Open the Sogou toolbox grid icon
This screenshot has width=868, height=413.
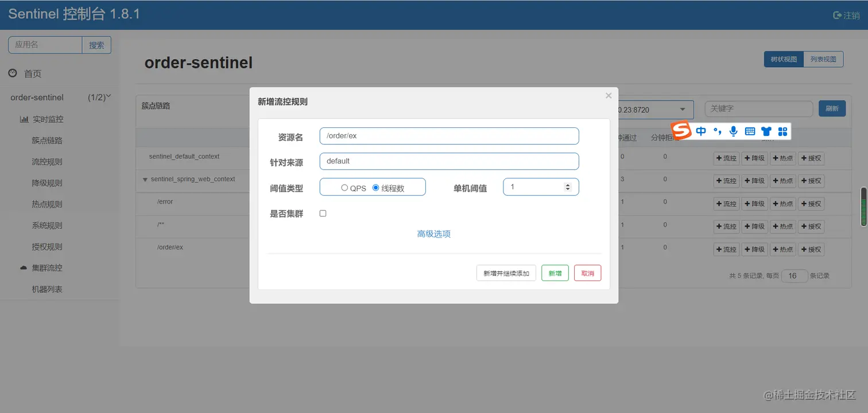pos(782,131)
